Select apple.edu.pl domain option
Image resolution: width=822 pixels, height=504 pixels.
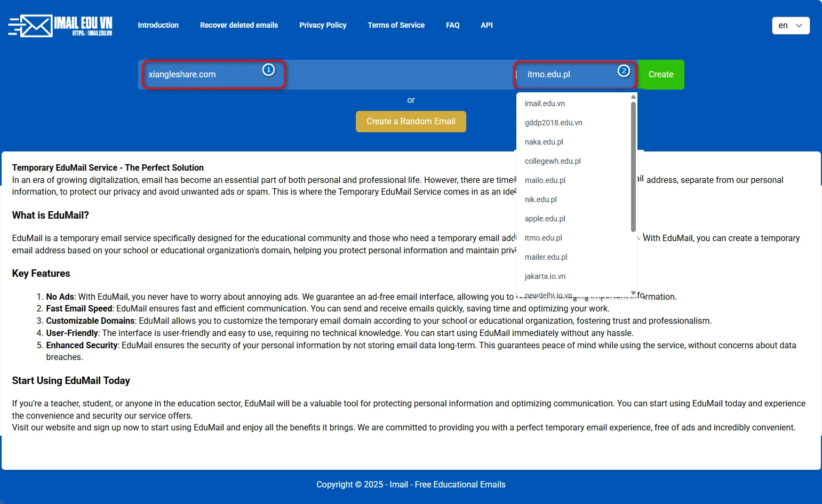545,219
